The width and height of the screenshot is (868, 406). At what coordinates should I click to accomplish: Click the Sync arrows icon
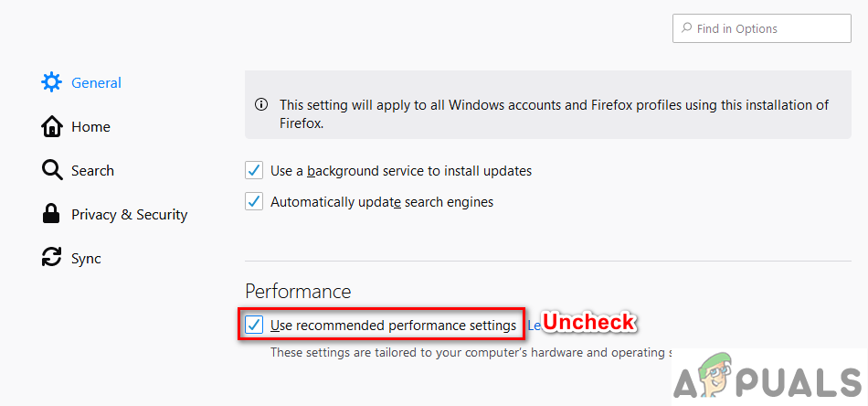(x=51, y=258)
